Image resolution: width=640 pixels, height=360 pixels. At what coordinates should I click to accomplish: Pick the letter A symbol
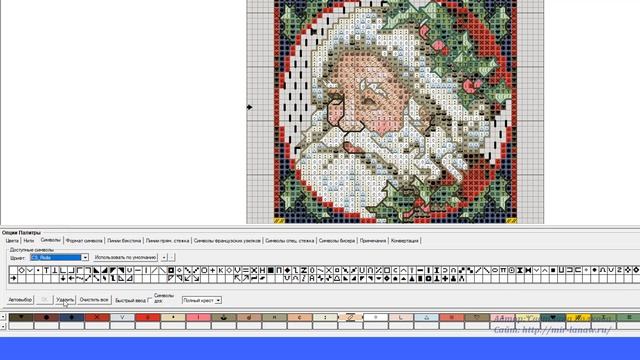[x=311, y=278]
